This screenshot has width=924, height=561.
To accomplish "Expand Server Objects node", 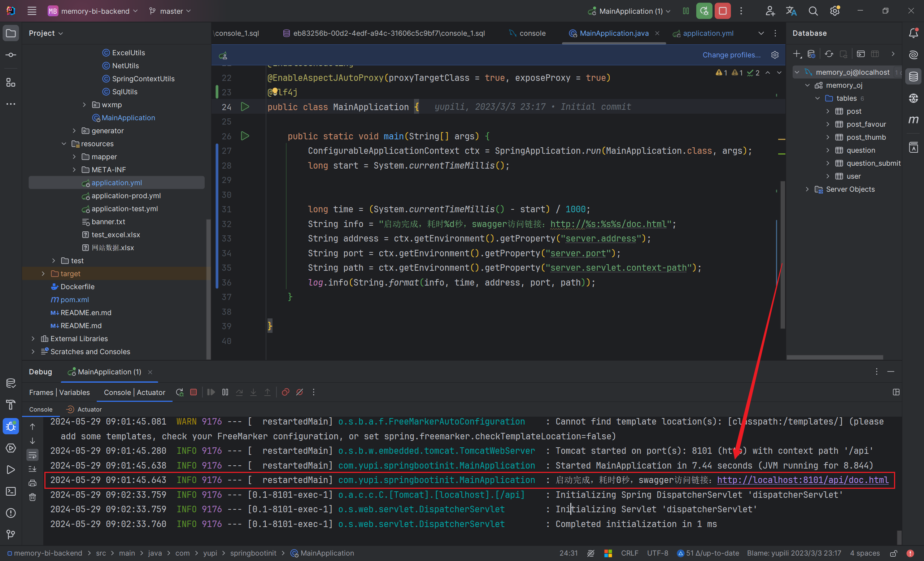I will [807, 189].
